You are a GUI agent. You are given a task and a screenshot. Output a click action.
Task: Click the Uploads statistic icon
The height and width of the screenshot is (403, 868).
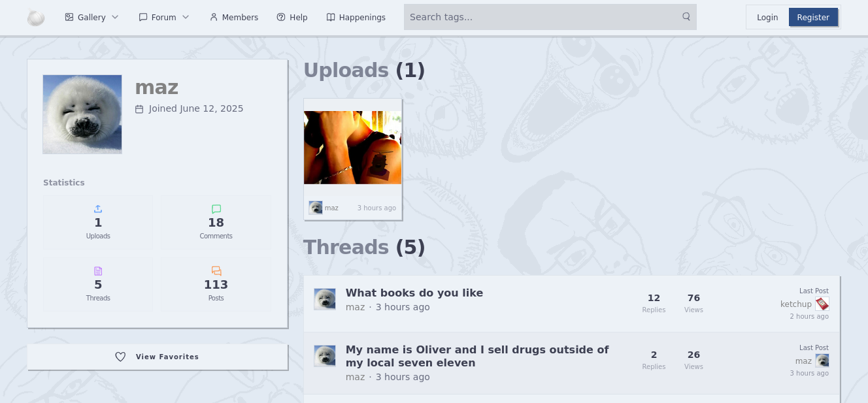coord(98,209)
